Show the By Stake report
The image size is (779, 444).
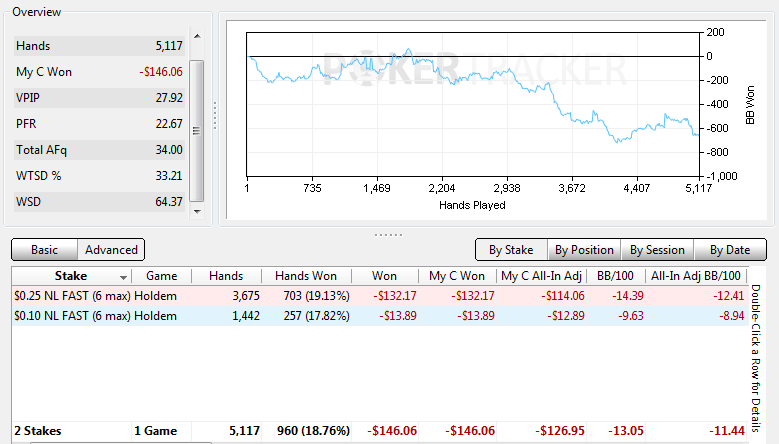coord(511,250)
